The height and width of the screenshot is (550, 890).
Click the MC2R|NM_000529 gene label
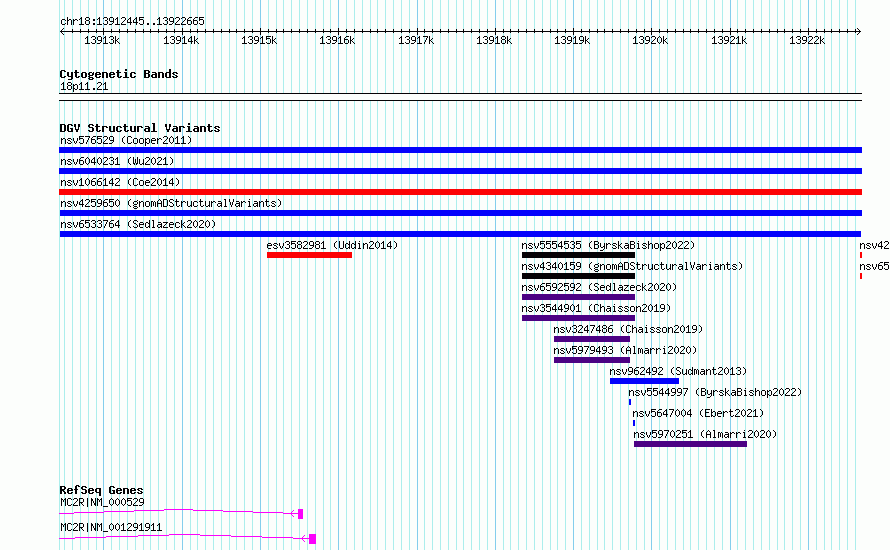coord(102,502)
